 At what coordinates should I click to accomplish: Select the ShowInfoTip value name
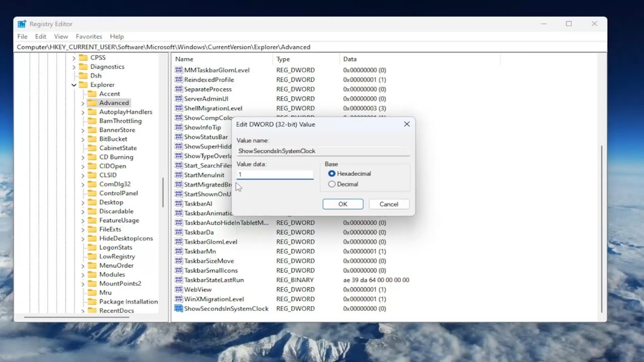(x=202, y=127)
